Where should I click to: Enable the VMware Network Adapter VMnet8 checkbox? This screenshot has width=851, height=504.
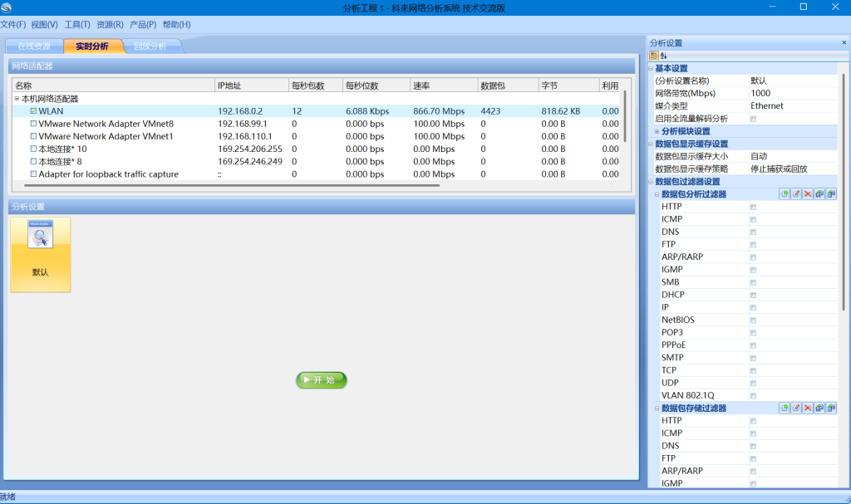(33, 124)
